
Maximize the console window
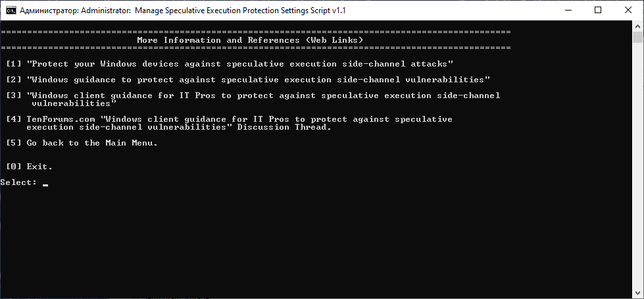tap(598, 10)
